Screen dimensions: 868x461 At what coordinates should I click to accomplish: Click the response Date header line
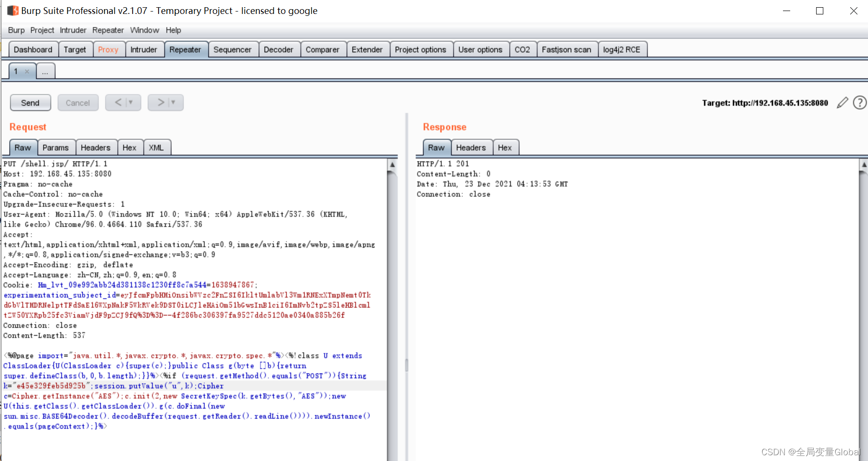coord(492,184)
